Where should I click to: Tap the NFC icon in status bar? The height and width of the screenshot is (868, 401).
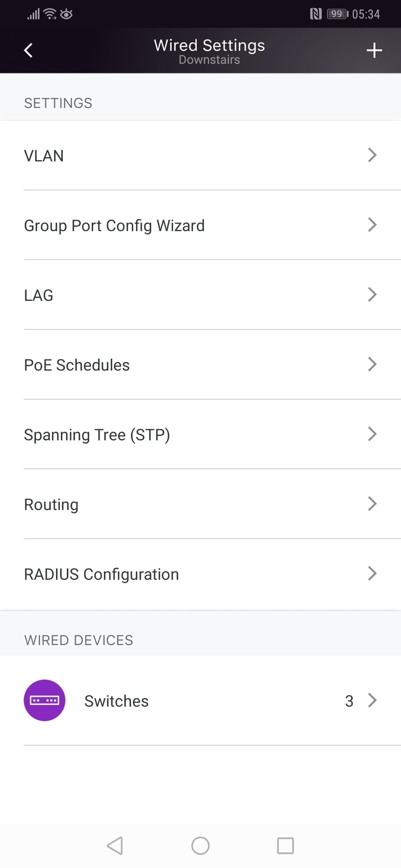point(316,14)
